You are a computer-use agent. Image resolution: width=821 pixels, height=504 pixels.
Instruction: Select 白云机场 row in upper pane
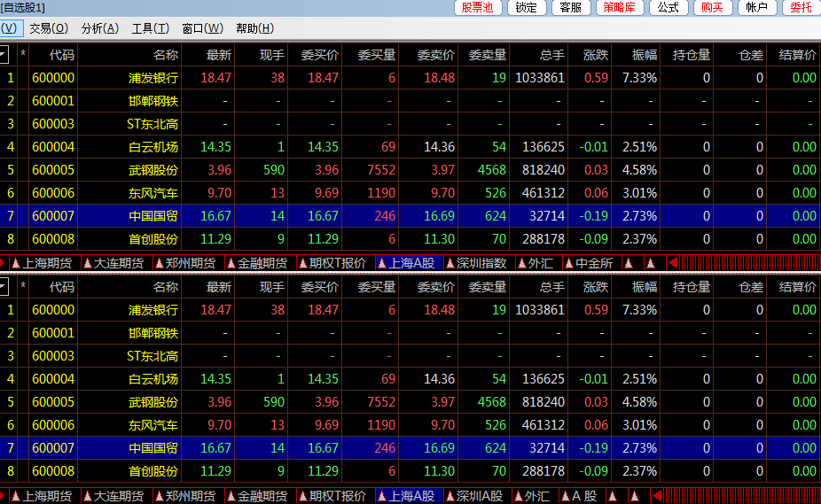410,147
